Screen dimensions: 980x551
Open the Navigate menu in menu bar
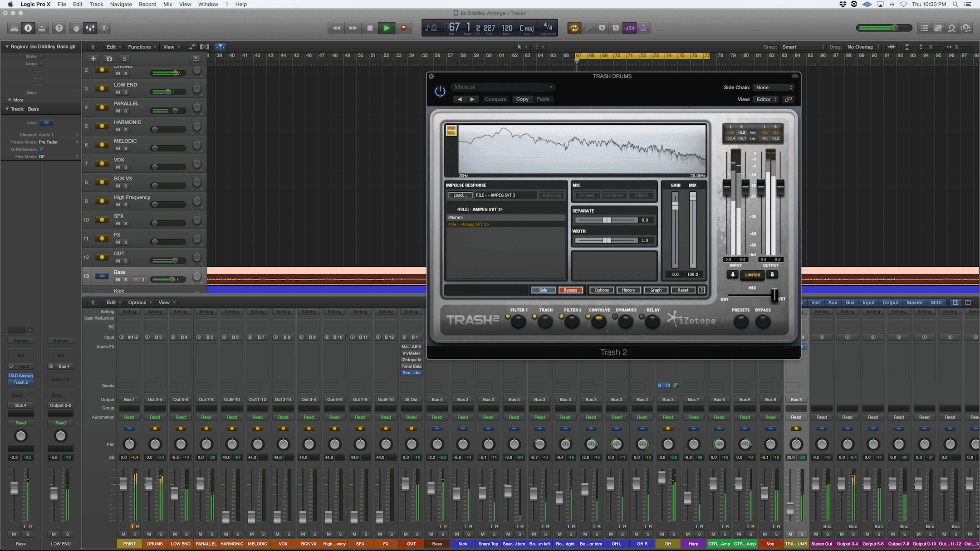121,4
